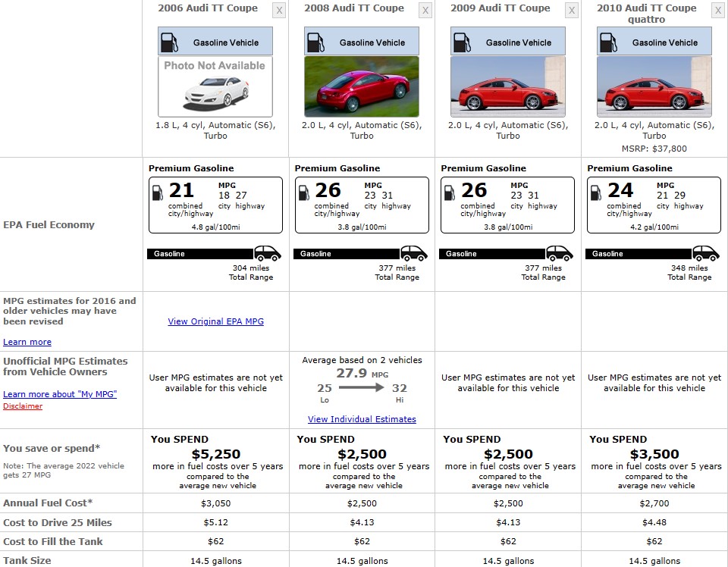Image resolution: width=728 pixels, height=567 pixels.
Task: Click the 2008 Audi TT gas pump icon
Action: [x=315, y=42]
